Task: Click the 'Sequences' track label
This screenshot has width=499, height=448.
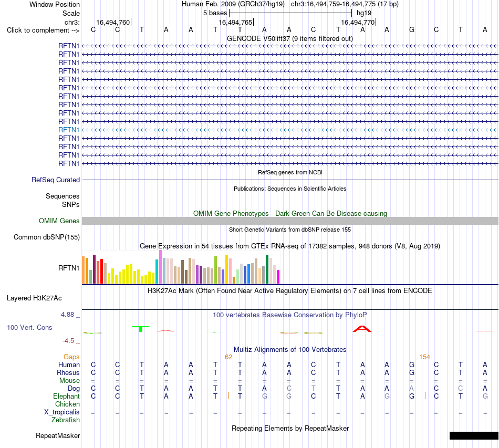Action: [x=63, y=196]
